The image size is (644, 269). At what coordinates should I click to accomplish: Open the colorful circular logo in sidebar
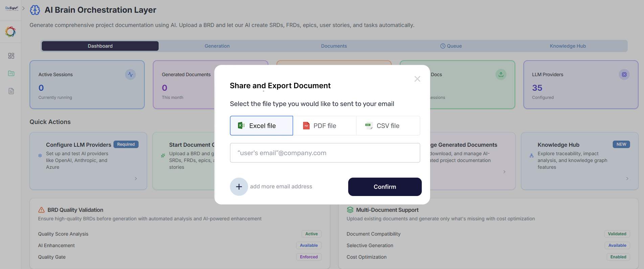[10, 32]
